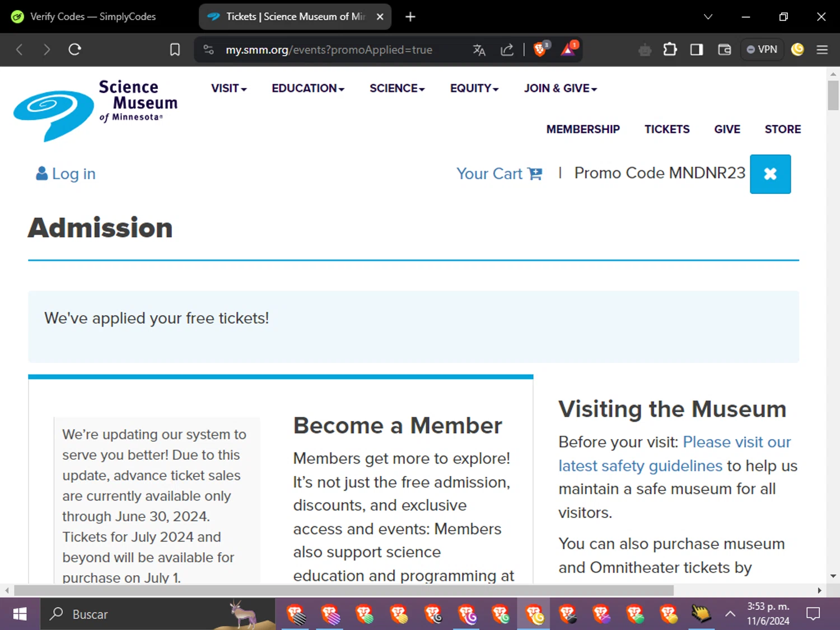This screenshot has height=630, width=840.
Task: Expand the EQUITY menu
Action: click(x=474, y=88)
